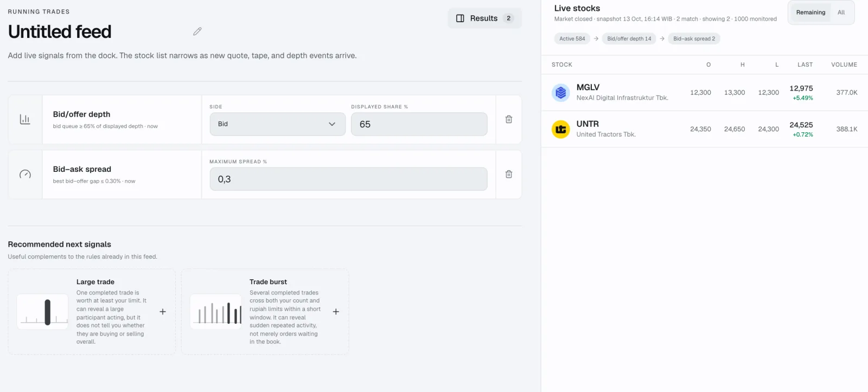Select the Bid/offer depth 14 chip
Screen dimensions: 868x392
(x=629, y=38)
